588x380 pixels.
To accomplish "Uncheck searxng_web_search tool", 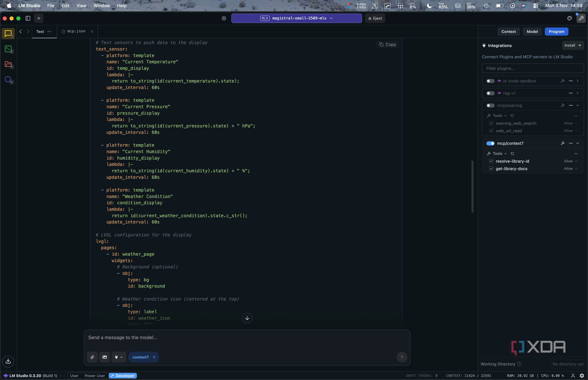I will pos(491,123).
